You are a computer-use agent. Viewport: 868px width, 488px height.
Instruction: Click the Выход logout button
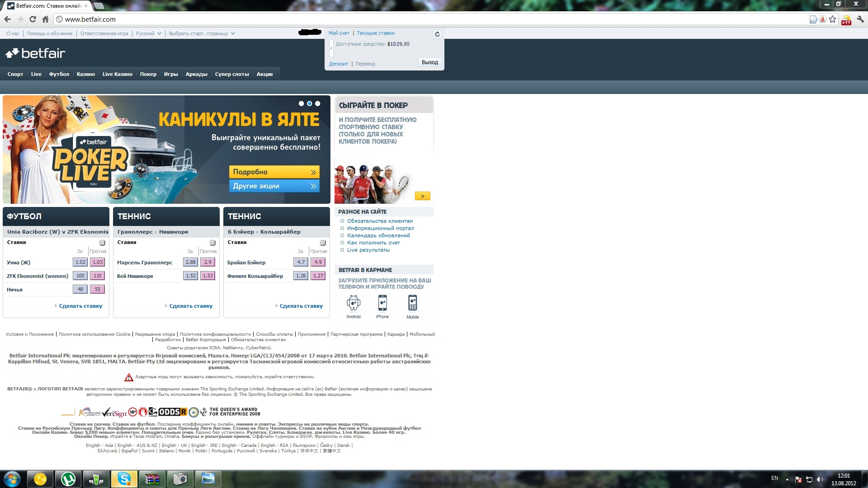coord(429,62)
